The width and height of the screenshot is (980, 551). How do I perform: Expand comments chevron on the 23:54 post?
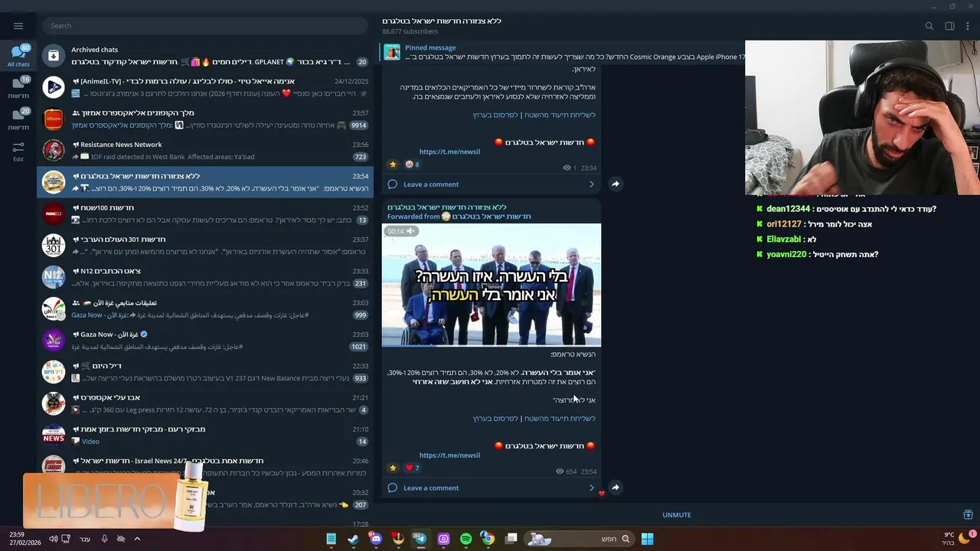(591, 488)
